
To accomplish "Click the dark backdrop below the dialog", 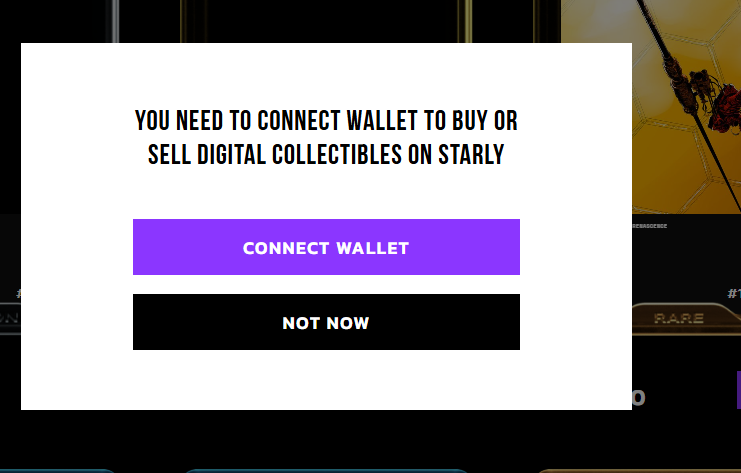I will (326, 438).
